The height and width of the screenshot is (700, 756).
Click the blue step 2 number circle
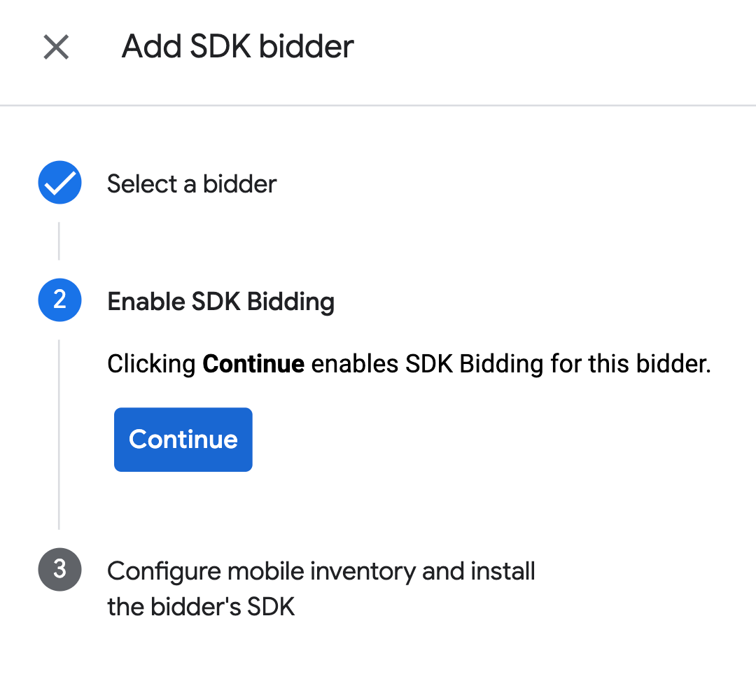(x=59, y=300)
